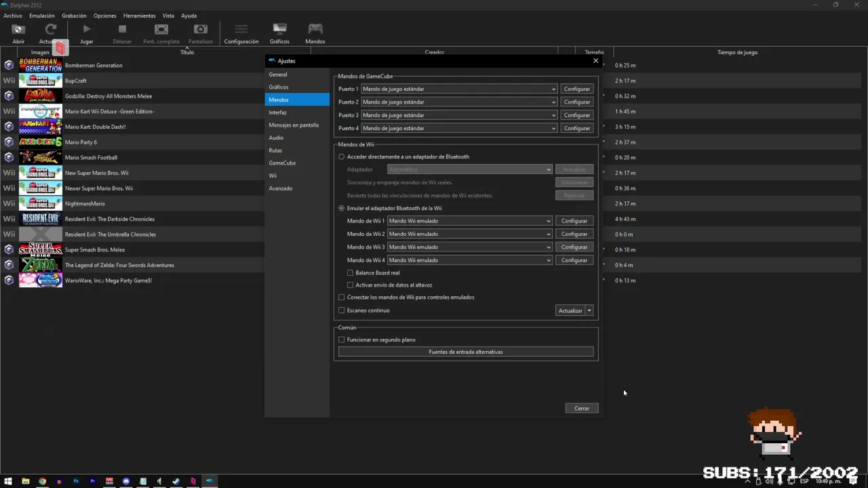This screenshot has height=488, width=868.
Task: Enable the Escaneo continuo checkbox
Action: 342,310
